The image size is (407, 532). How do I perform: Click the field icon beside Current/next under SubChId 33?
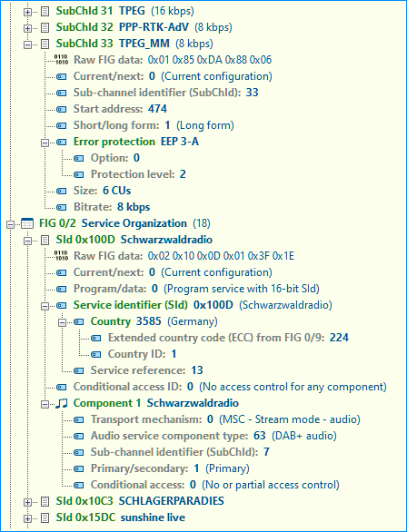click(x=62, y=76)
